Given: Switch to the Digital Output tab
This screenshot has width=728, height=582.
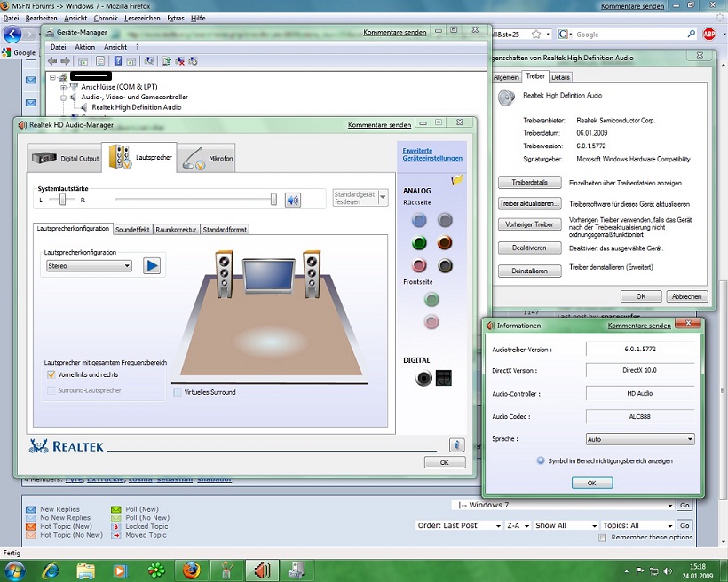Looking at the screenshot, I should (65, 158).
